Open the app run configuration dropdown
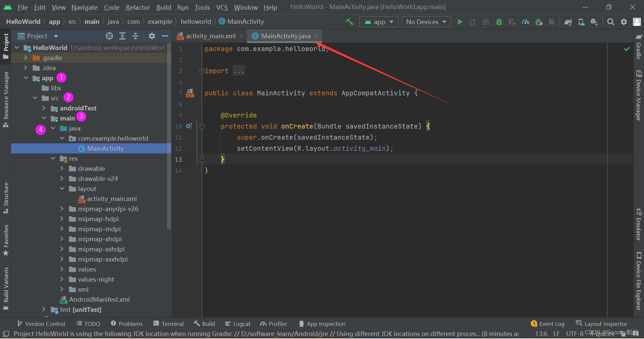The image size is (644, 339). (x=379, y=22)
